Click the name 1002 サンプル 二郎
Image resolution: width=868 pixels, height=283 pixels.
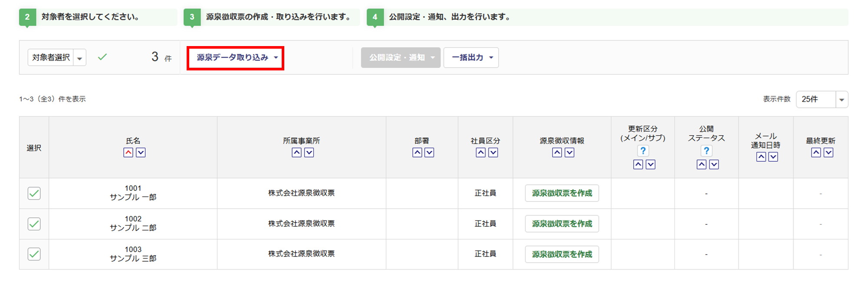133,223
